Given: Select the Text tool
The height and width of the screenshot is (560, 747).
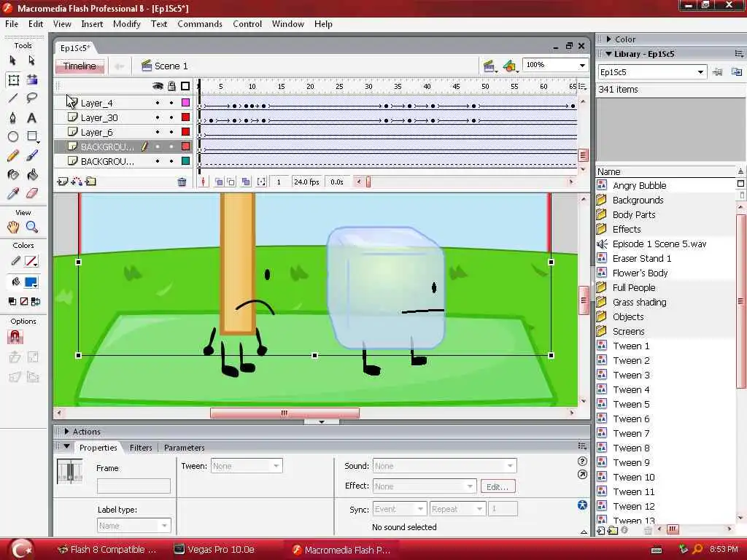Looking at the screenshot, I should click(x=32, y=117).
